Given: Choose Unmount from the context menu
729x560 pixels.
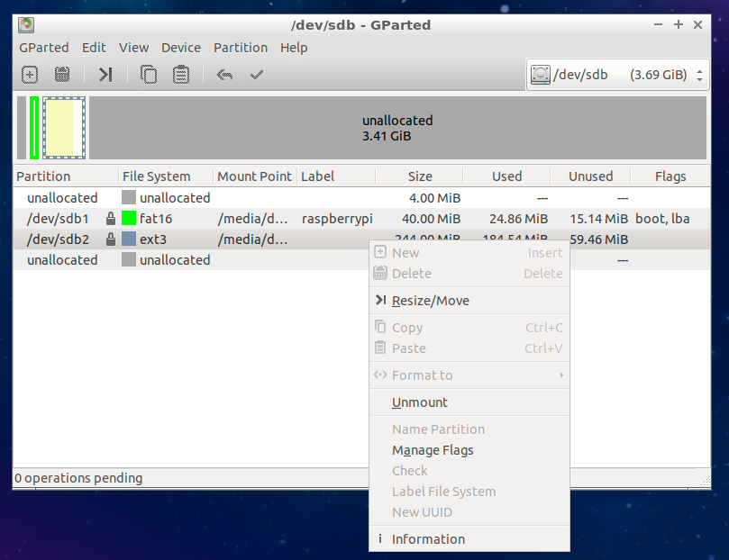Looking at the screenshot, I should point(420,402).
